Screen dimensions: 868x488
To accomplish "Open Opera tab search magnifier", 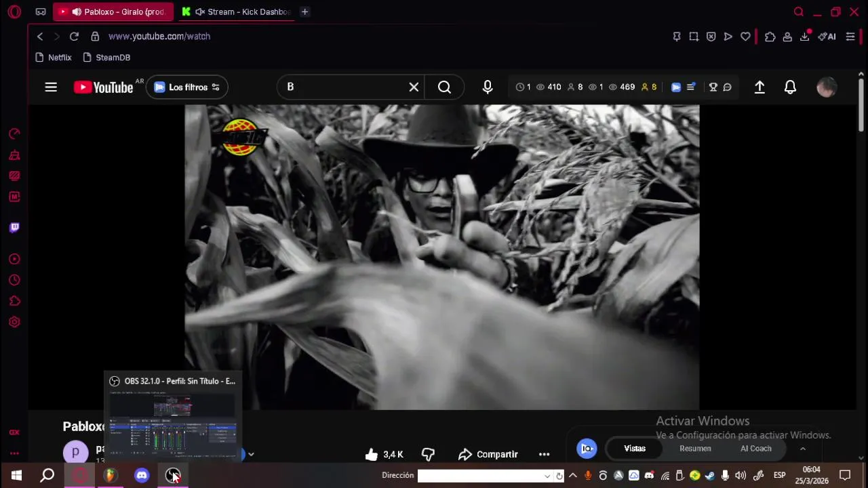I will point(799,12).
